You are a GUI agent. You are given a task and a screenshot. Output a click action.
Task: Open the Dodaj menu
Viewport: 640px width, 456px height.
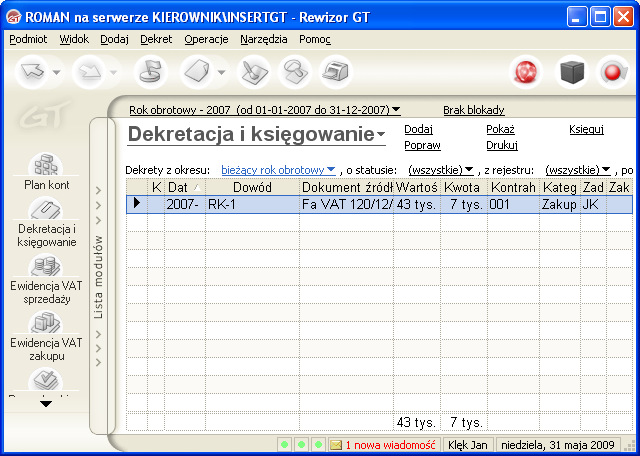pos(114,40)
